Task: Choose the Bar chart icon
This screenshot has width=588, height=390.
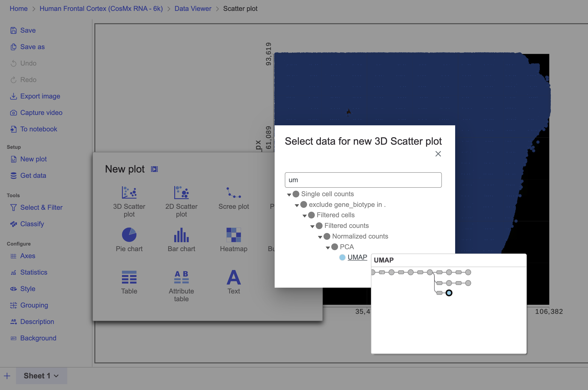Action: click(181, 235)
